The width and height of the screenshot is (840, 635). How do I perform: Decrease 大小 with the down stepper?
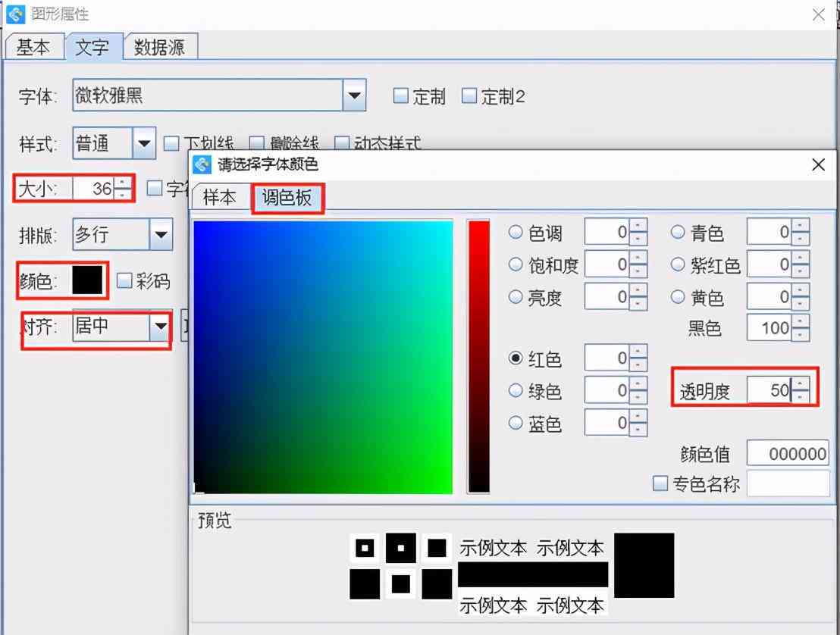point(123,194)
